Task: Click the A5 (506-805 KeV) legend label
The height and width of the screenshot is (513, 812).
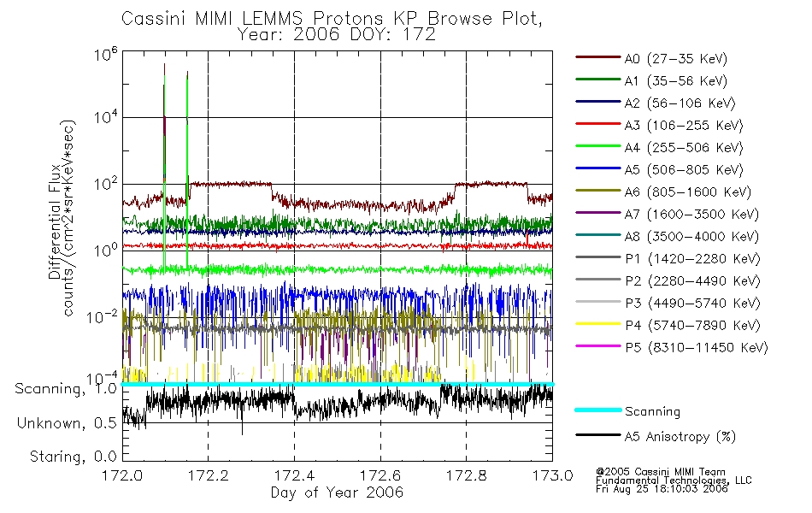Action: pos(684,170)
